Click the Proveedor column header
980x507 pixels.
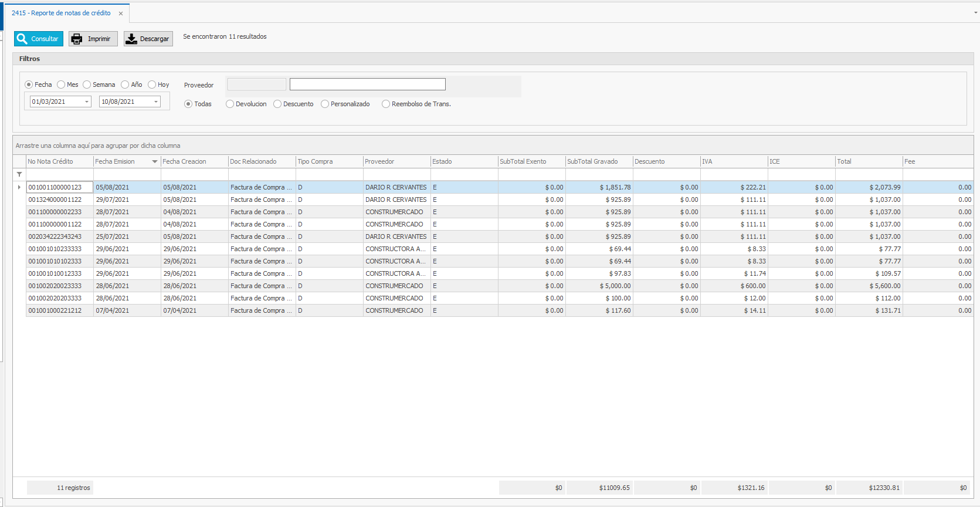[396, 161]
